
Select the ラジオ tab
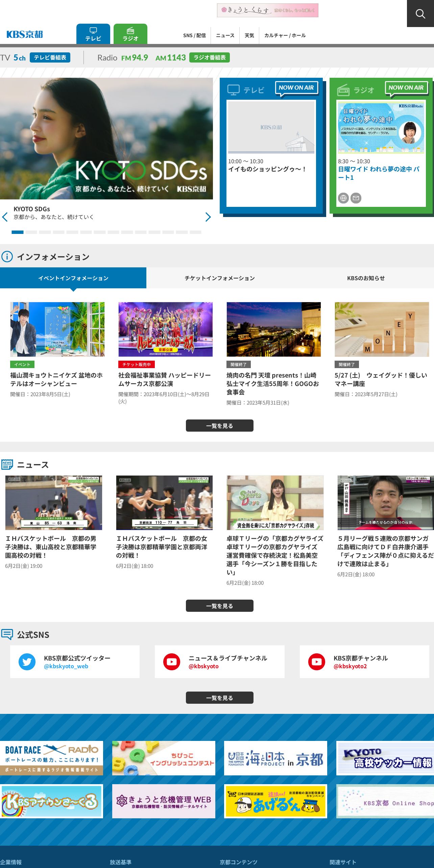click(x=130, y=34)
